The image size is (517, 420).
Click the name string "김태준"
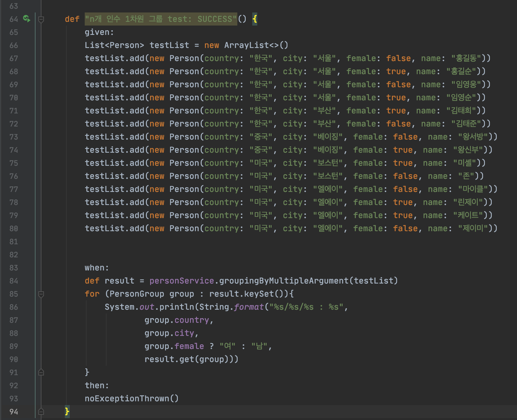[466, 124]
